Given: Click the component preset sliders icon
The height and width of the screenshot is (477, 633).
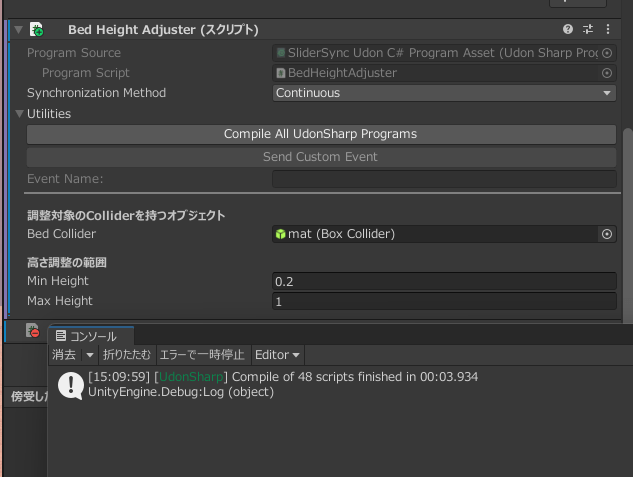Looking at the screenshot, I should [x=588, y=30].
